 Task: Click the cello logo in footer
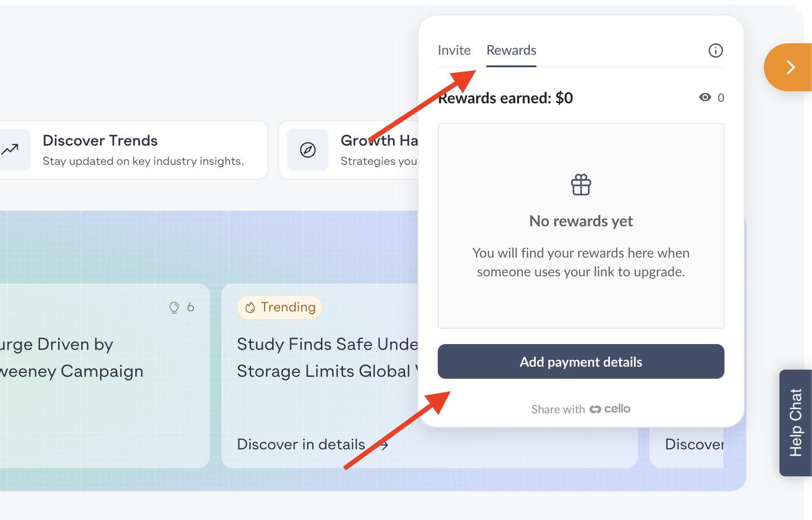[610, 409]
